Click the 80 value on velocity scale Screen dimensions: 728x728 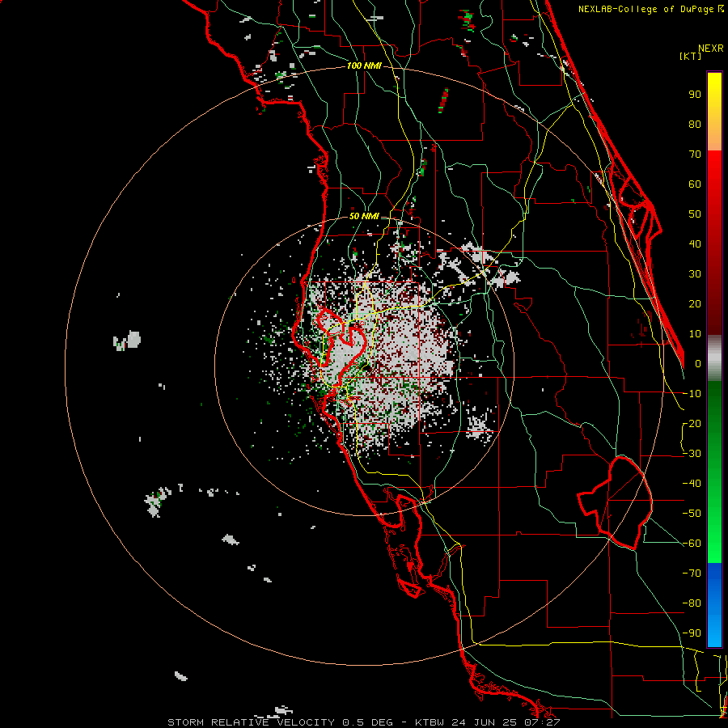tap(695, 125)
